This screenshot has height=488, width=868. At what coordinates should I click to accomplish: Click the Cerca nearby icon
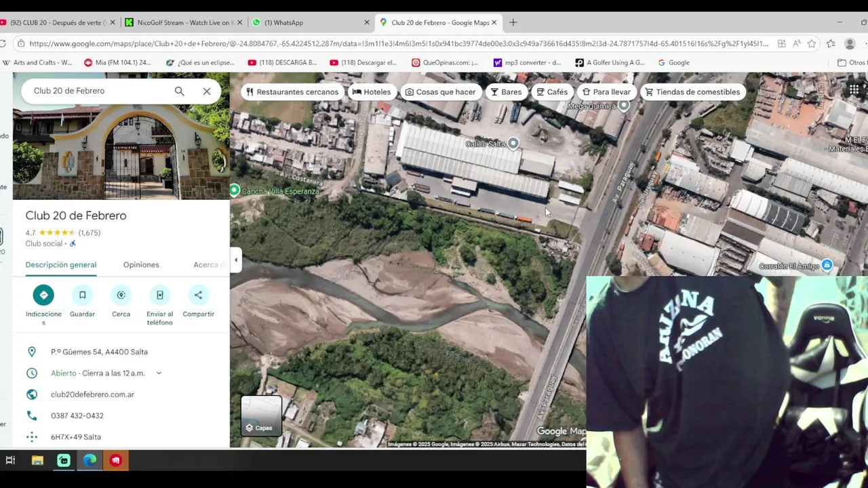coord(121,295)
